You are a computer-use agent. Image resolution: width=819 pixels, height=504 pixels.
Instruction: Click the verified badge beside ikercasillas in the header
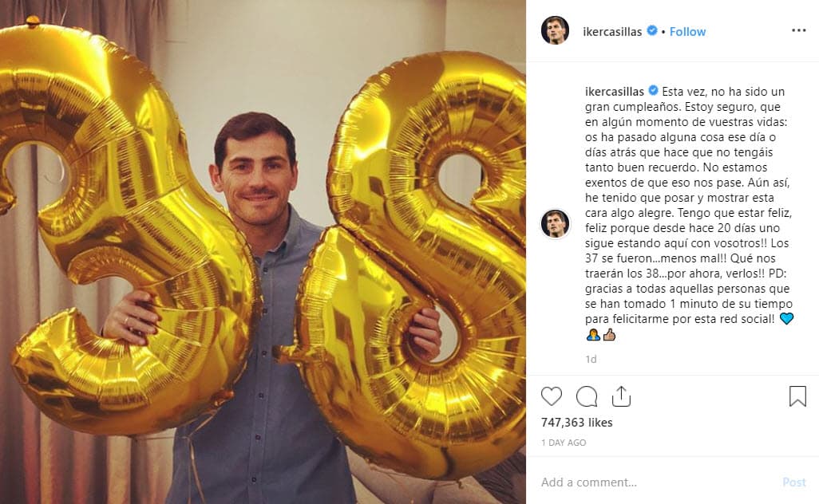coord(651,31)
